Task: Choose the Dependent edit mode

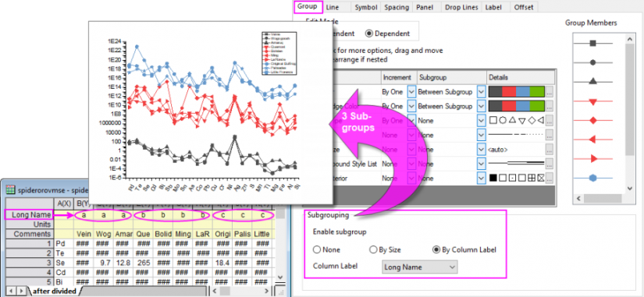Action: pos(387,34)
